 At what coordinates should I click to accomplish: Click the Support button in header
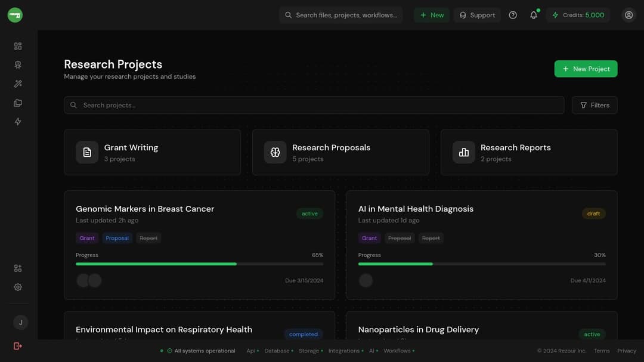tap(477, 15)
